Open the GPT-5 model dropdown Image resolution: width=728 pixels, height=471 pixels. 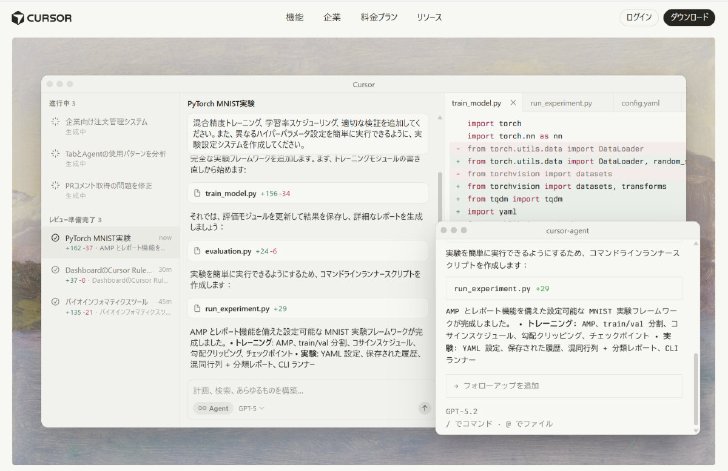coord(251,408)
